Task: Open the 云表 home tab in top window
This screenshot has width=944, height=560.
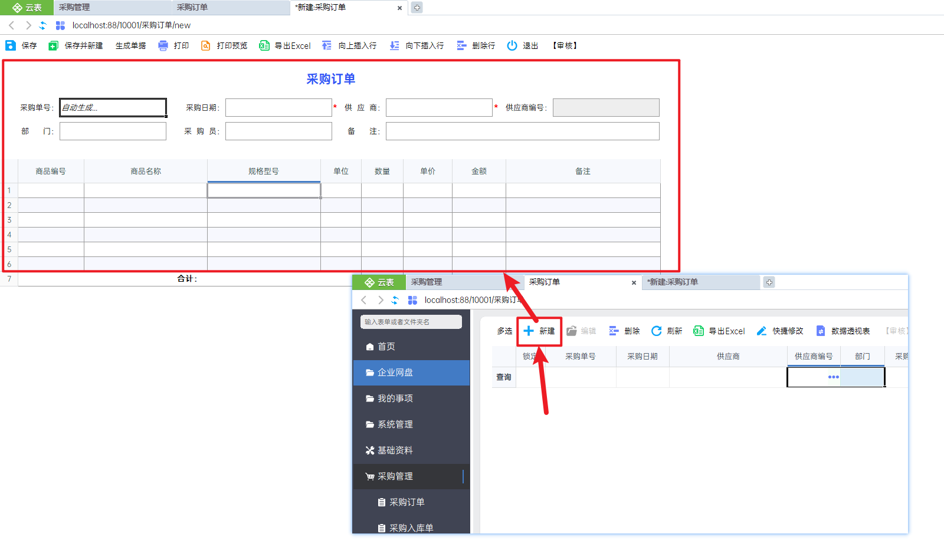Action: pyautogui.click(x=27, y=8)
